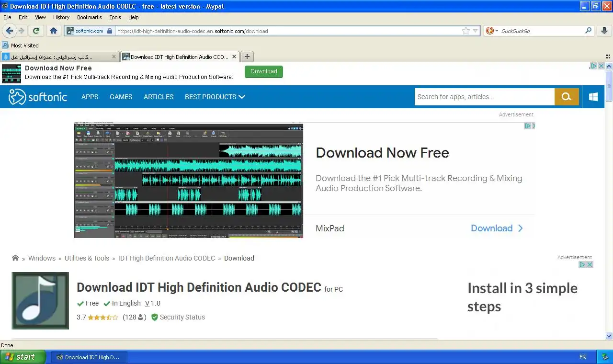Expand the BEST PRODUCTS dropdown

tap(215, 97)
